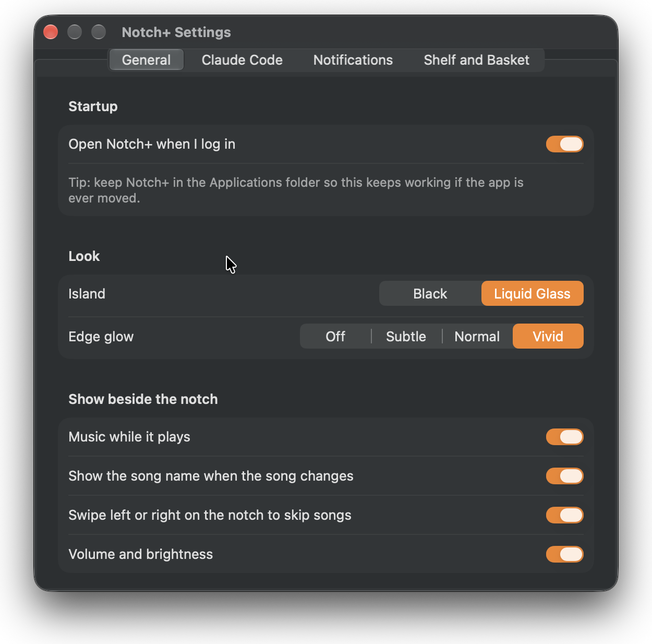
Task: Set Edge glow to Subtle
Action: pyautogui.click(x=406, y=337)
